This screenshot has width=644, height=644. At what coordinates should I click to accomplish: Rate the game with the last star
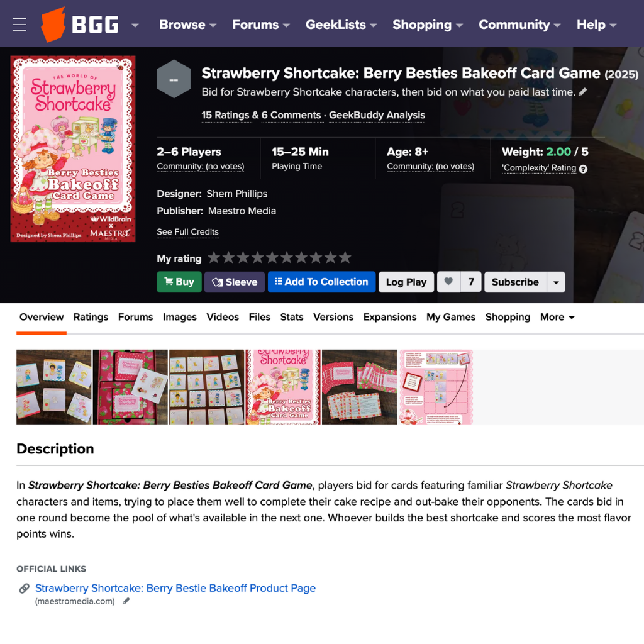345,258
